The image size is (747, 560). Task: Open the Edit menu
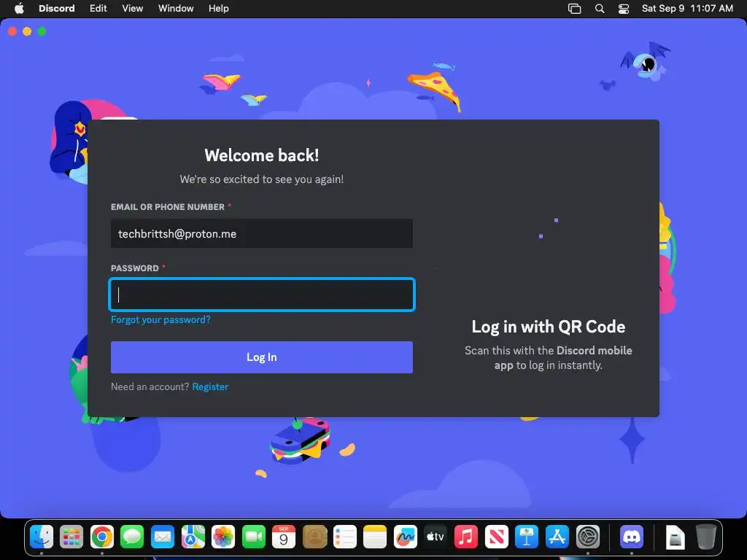click(98, 8)
